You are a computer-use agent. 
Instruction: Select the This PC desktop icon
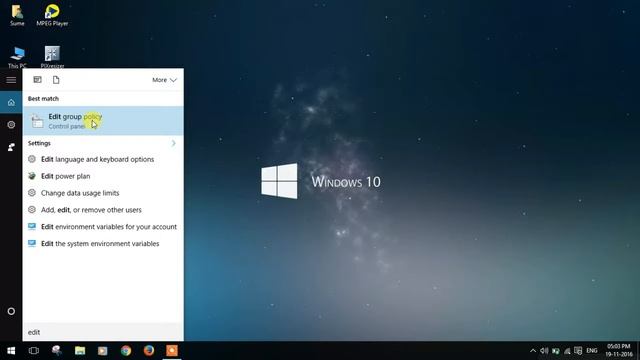coord(17,57)
